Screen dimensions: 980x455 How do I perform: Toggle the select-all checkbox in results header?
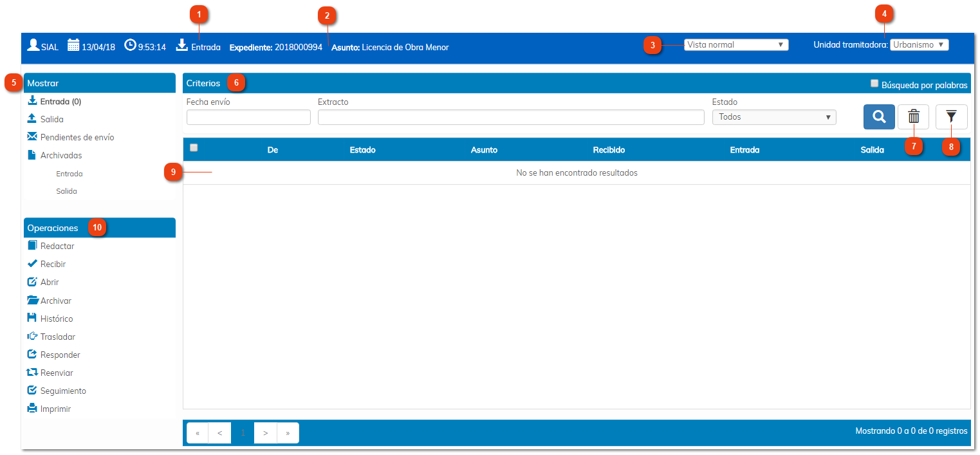click(x=194, y=147)
